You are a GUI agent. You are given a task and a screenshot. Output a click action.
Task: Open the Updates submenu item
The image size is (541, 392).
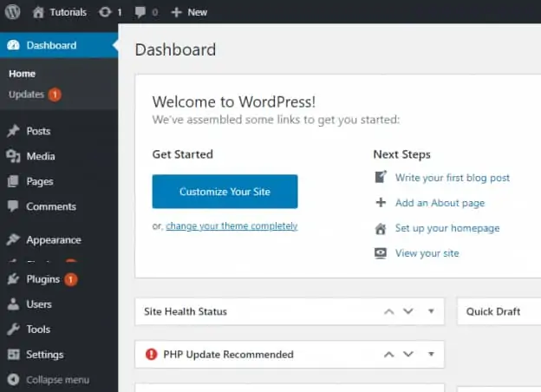tap(26, 95)
